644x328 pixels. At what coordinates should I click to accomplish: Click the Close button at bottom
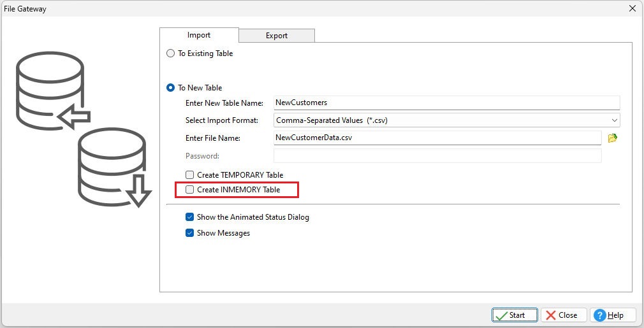pyautogui.click(x=563, y=315)
